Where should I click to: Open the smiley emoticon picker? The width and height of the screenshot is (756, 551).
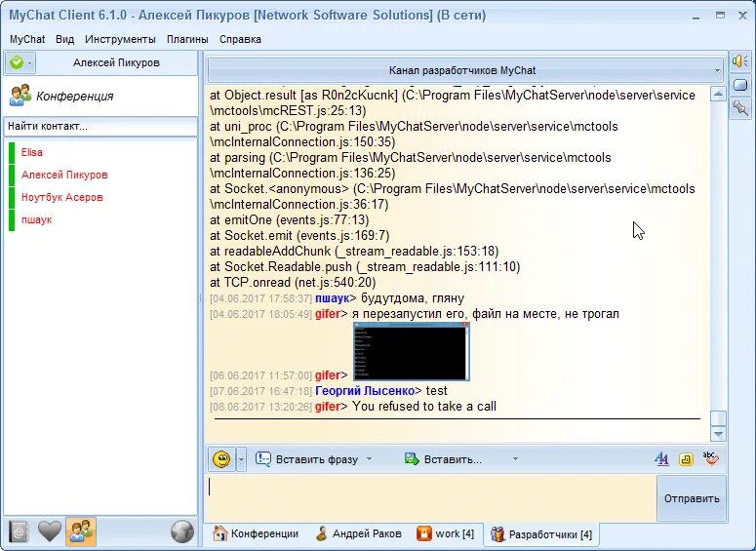pyautogui.click(x=221, y=459)
